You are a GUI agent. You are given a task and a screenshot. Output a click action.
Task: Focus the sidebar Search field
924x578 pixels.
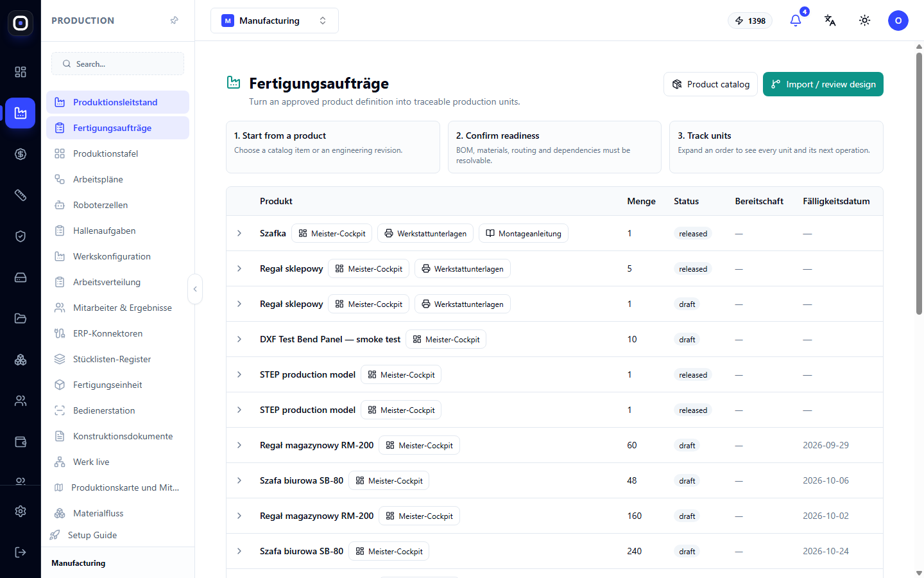(x=117, y=64)
